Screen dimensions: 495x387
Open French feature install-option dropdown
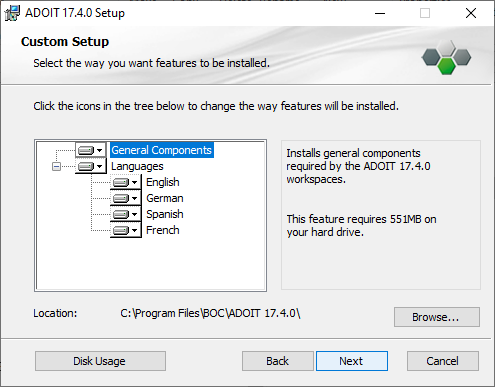(126, 230)
